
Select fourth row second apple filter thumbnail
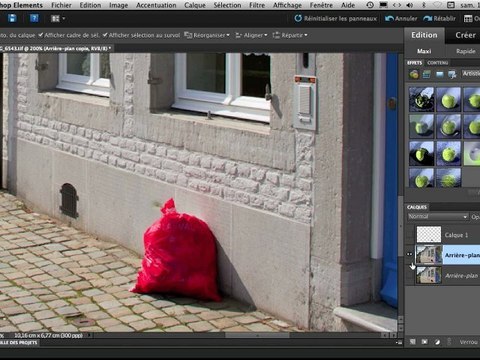449,178
